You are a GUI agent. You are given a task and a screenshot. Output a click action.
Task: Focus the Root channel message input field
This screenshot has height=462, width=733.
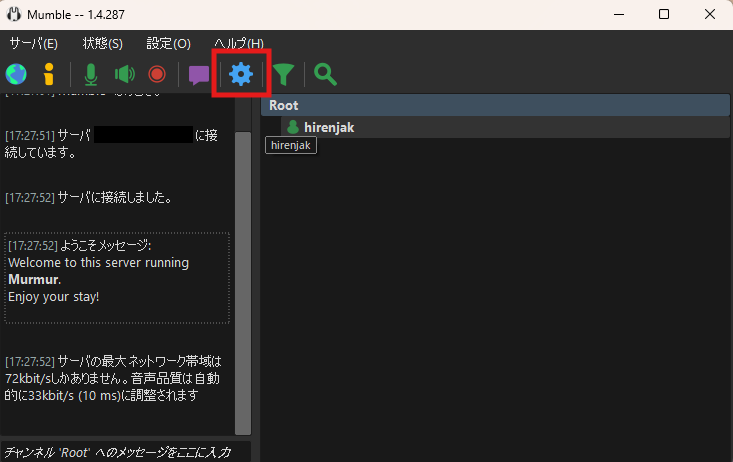(125, 452)
